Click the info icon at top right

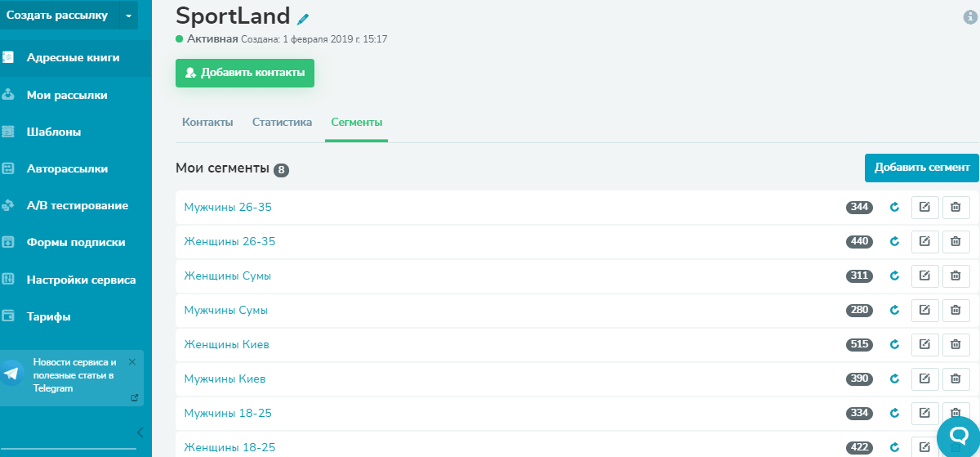970,16
